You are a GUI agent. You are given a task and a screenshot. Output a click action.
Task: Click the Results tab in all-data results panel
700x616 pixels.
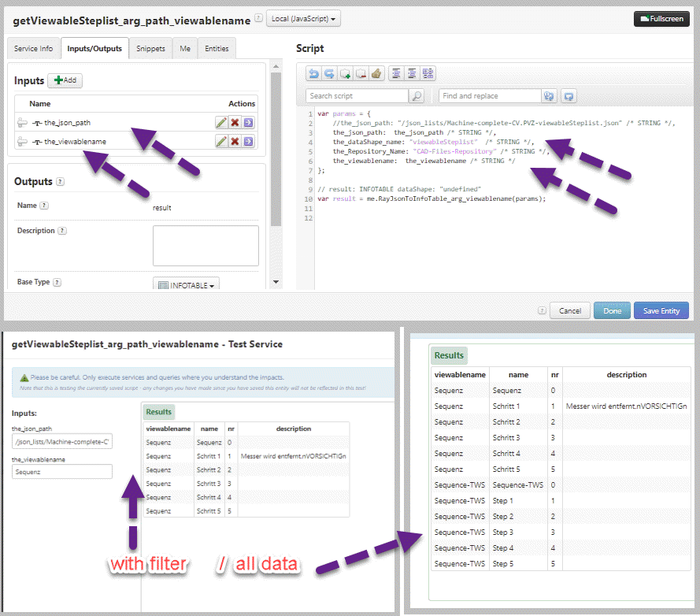point(449,355)
